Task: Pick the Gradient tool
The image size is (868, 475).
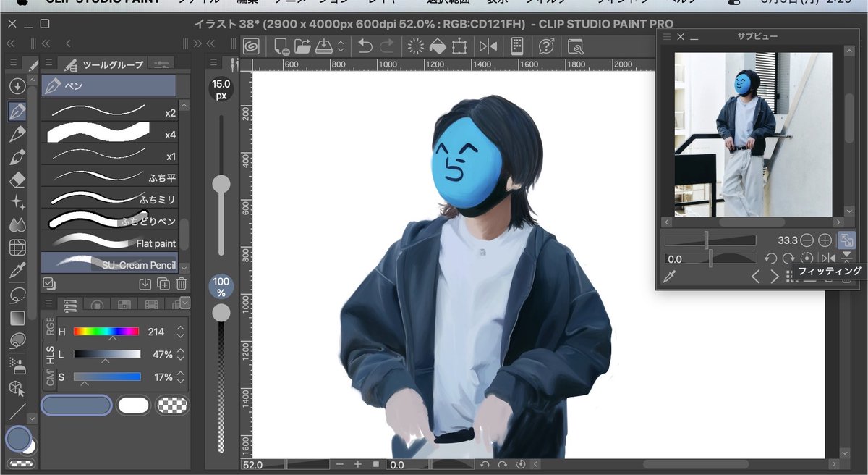Action: point(17,317)
